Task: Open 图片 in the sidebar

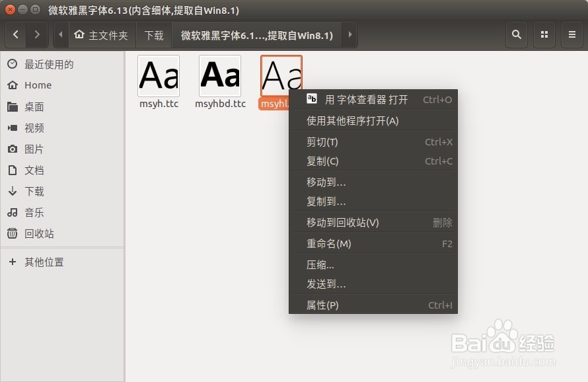Action: coord(62,149)
